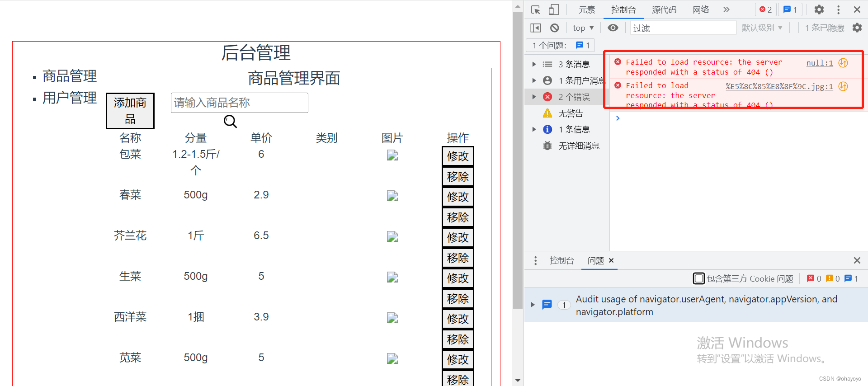The width and height of the screenshot is (868, 386).
Task: Open the top context dropdown
Action: tap(583, 28)
